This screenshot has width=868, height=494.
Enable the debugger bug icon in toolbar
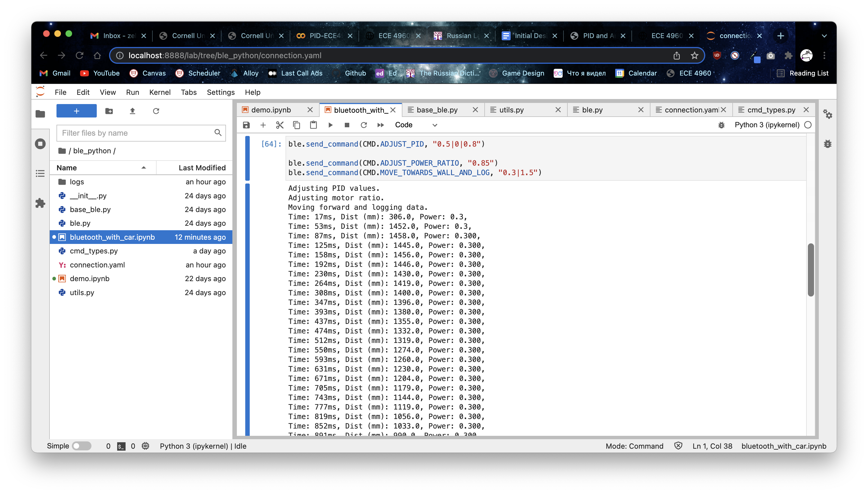click(721, 125)
